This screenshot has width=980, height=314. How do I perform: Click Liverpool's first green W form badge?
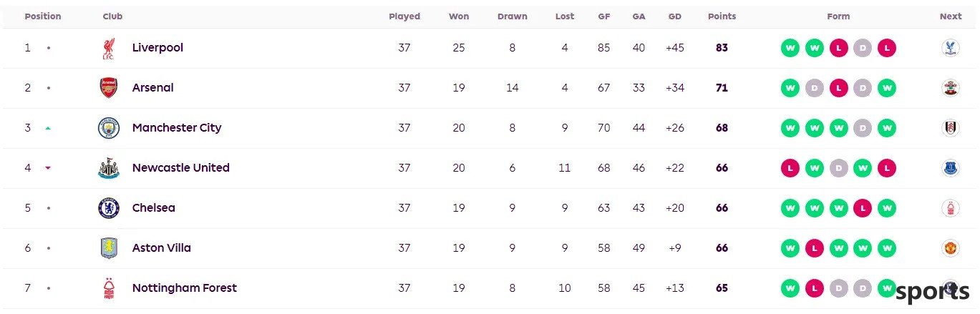pos(790,48)
